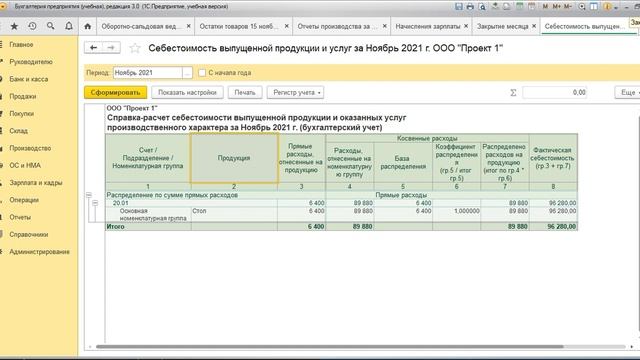Open the yellow Info/About icon
The image size is (640, 360).
(x=608, y=7)
